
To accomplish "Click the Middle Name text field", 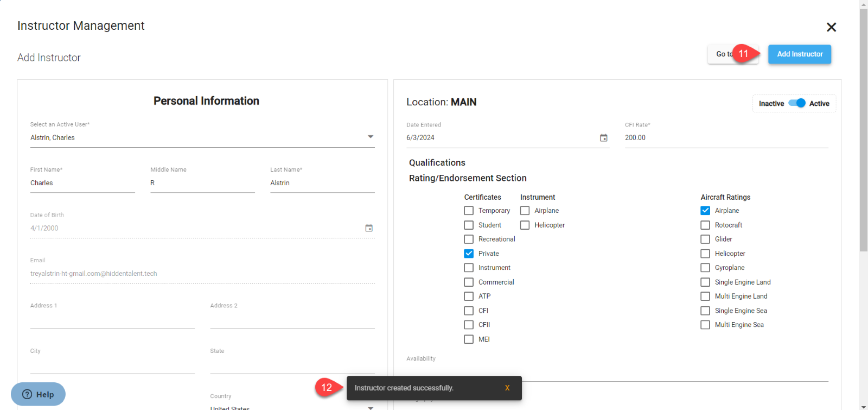I will [202, 183].
